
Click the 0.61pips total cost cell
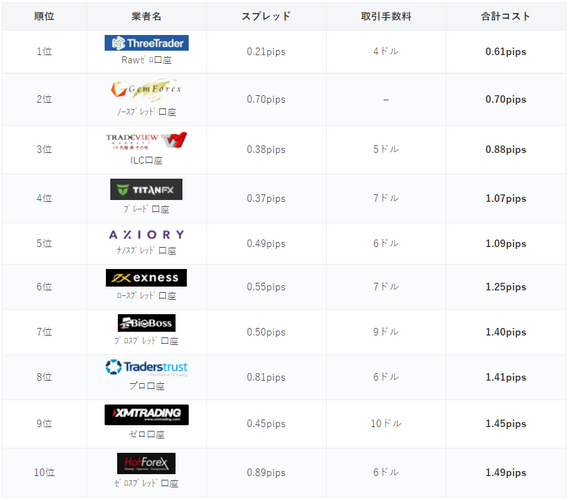click(x=506, y=51)
